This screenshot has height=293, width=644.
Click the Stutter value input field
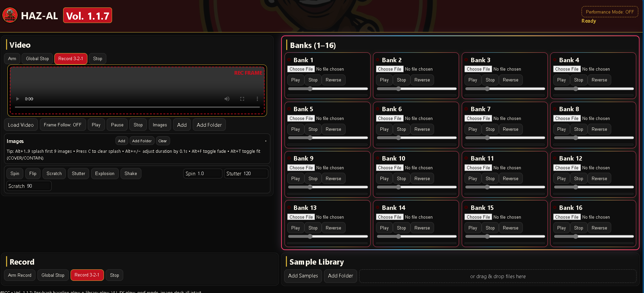246,173
